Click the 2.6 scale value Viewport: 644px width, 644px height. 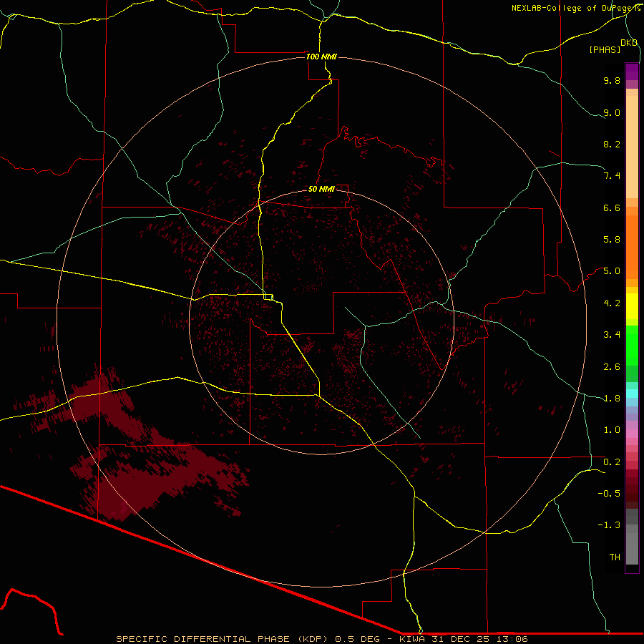coord(612,367)
